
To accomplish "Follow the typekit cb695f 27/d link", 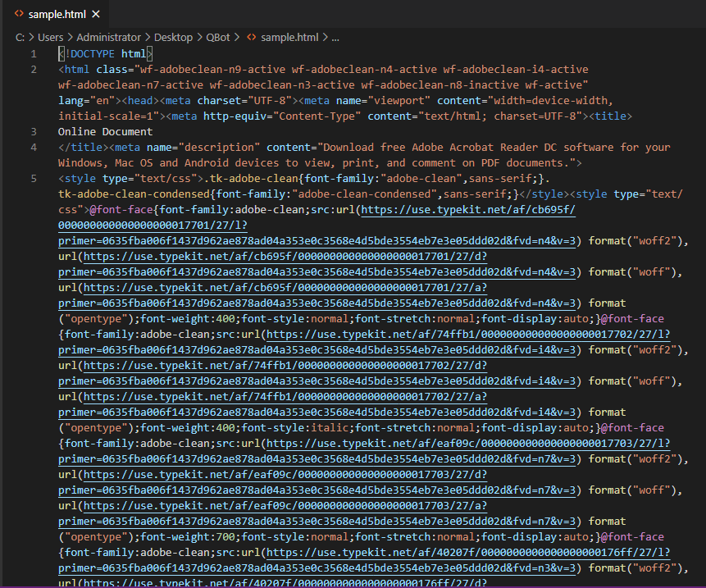I will coord(317,264).
